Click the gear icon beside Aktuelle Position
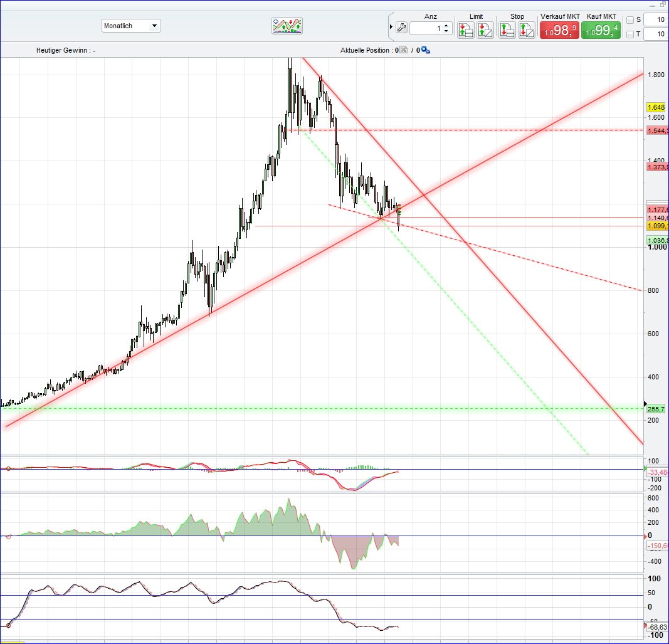The width and height of the screenshot is (669, 644). point(424,50)
